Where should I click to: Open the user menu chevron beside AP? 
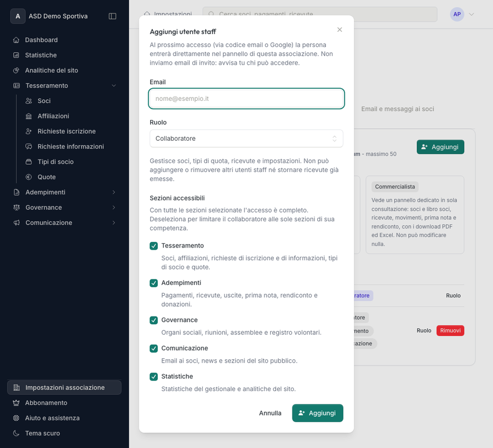[471, 14]
